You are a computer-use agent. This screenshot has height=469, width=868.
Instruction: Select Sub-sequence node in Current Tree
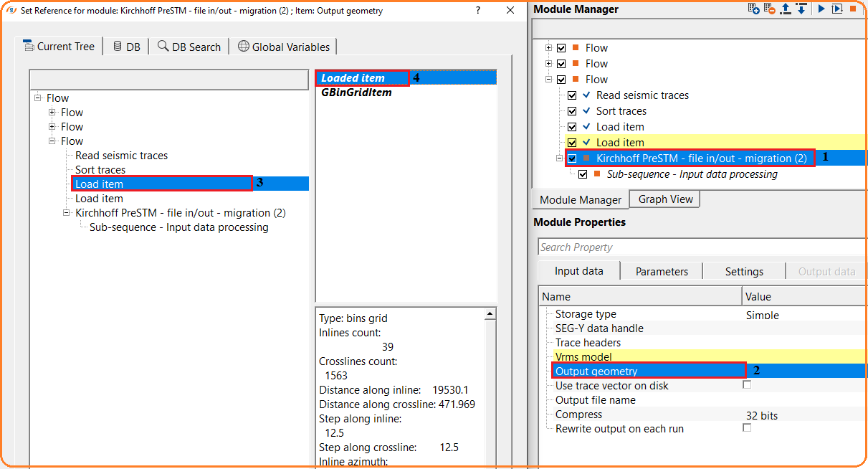178,227
